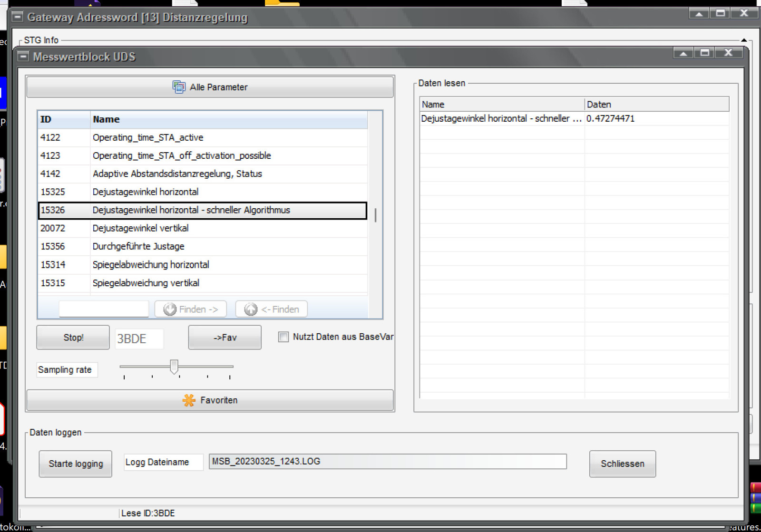Collapse the STG Info panel arrow
The image size is (761, 532).
click(743, 40)
